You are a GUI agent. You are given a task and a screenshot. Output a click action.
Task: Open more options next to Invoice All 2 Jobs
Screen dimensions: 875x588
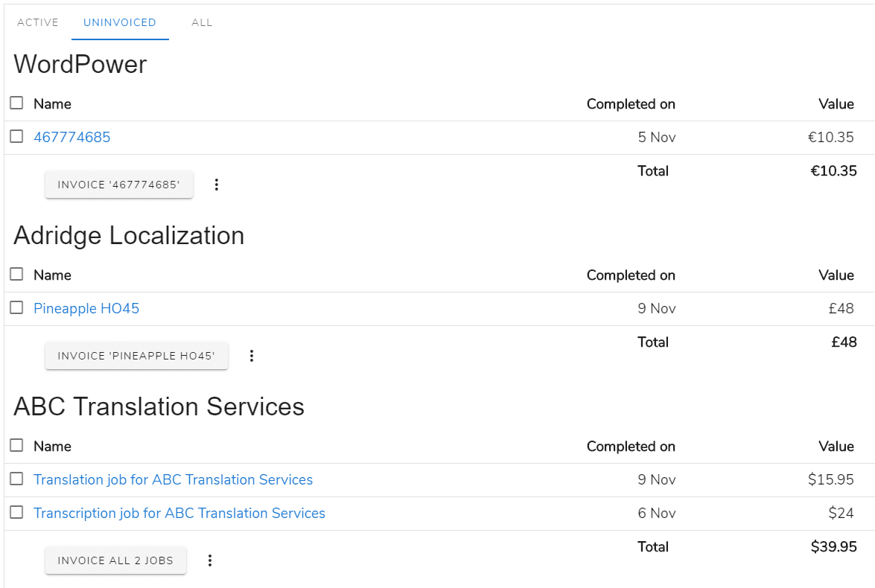pos(210,560)
